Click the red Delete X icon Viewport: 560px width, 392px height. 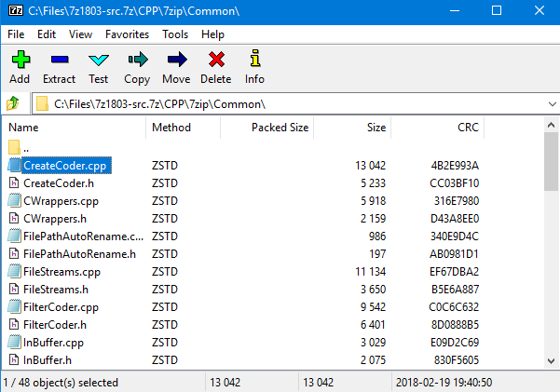216,60
